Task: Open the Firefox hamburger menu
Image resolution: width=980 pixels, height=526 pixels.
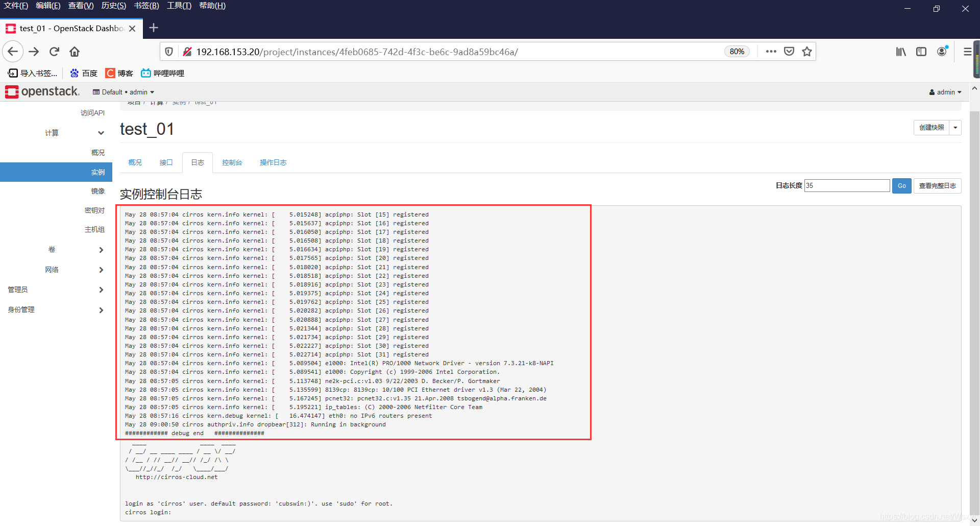Action: 967,52
